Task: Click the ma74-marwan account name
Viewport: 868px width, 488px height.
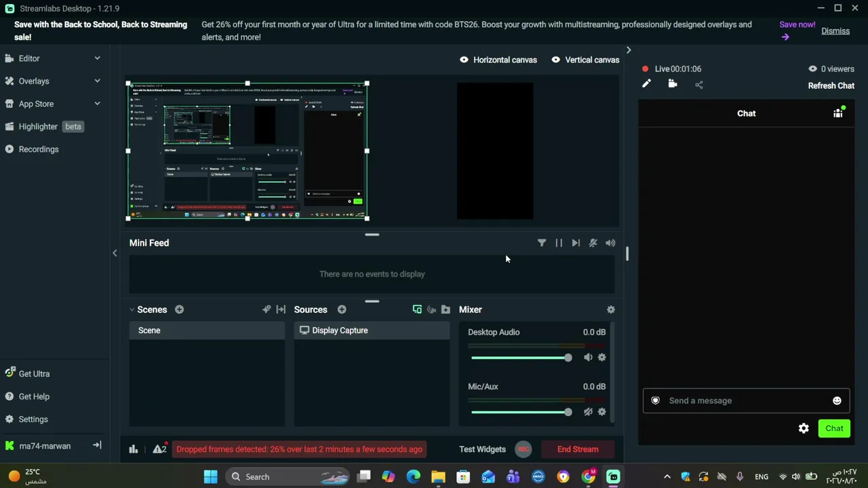Action: pyautogui.click(x=45, y=446)
